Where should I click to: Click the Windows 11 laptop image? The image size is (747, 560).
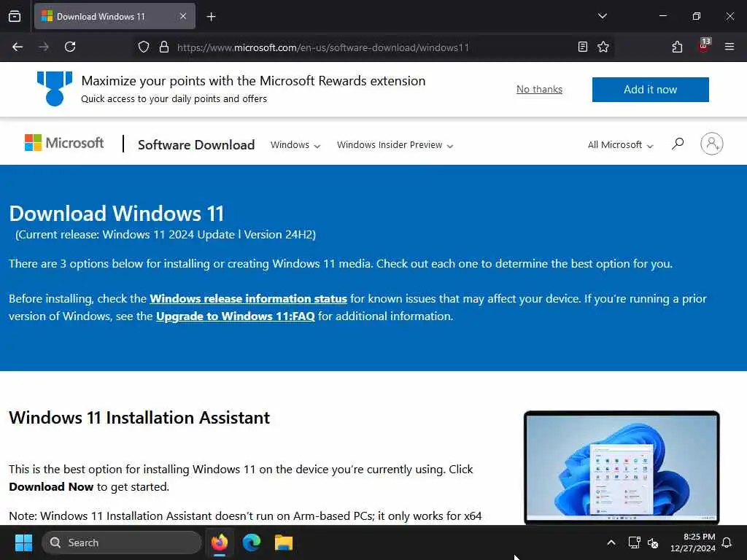(x=622, y=467)
